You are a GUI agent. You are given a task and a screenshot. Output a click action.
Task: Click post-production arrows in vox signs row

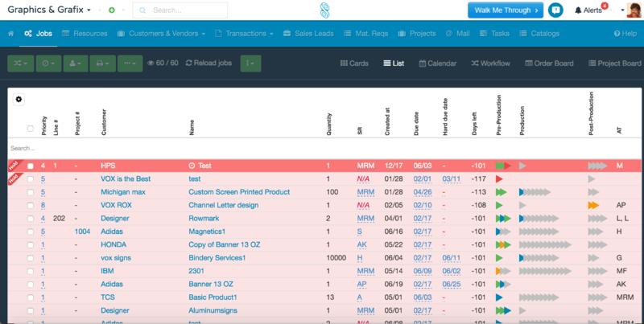[593, 258]
